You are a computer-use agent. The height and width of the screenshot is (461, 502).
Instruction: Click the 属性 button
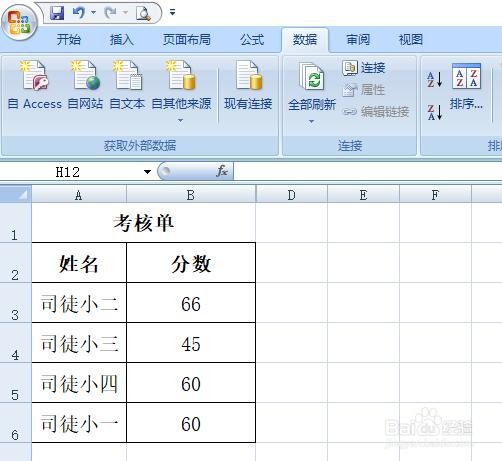pyautogui.click(x=364, y=90)
